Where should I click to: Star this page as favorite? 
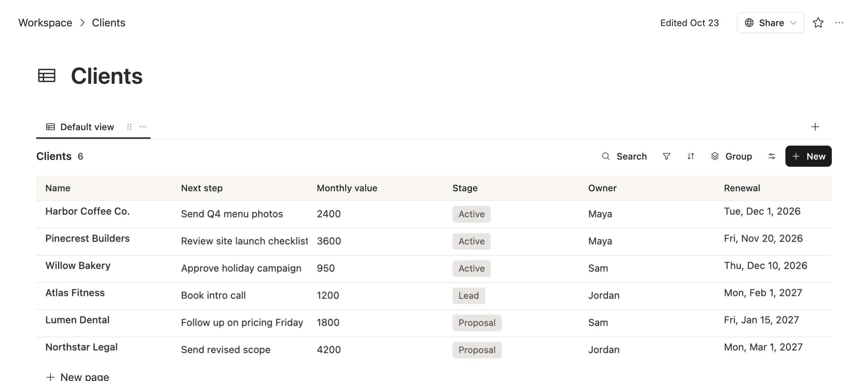coord(818,23)
